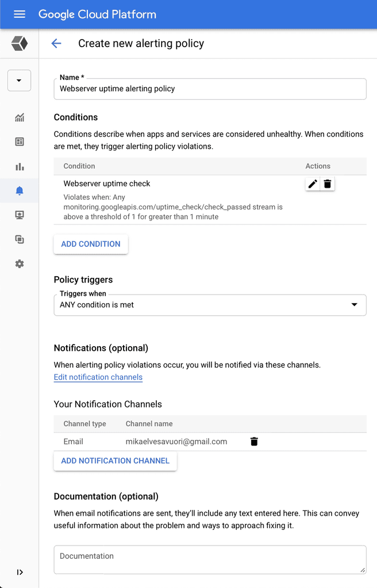The image size is (377, 588).
Task: Click the back arrow next to the page title
Action: click(56, 43)
